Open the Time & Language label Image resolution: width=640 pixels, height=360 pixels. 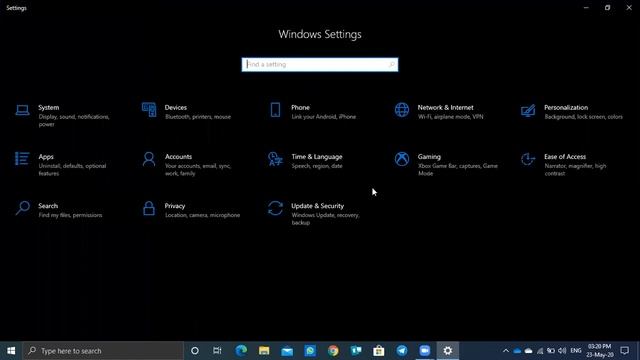[317, 157]
